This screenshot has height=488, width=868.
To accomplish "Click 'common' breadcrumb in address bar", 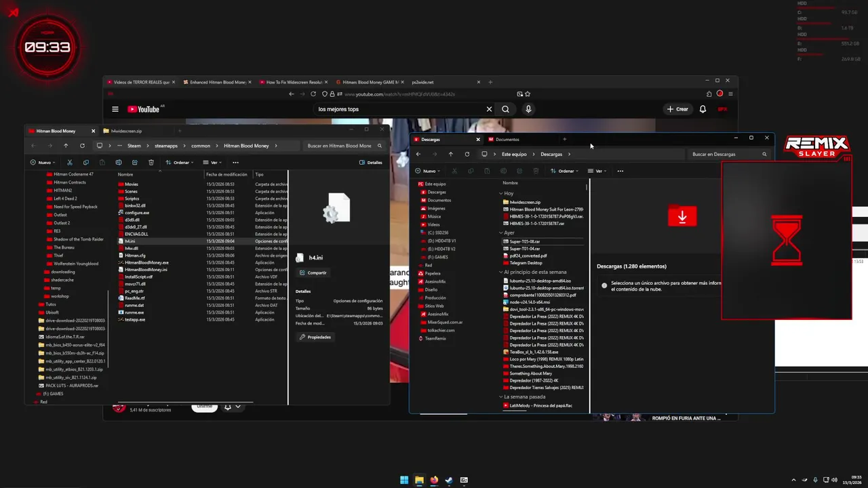I will click(x=201, y=146).
